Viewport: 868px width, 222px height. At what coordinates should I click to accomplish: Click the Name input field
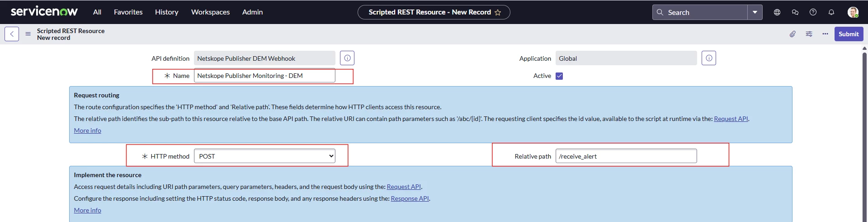(264, 76)
